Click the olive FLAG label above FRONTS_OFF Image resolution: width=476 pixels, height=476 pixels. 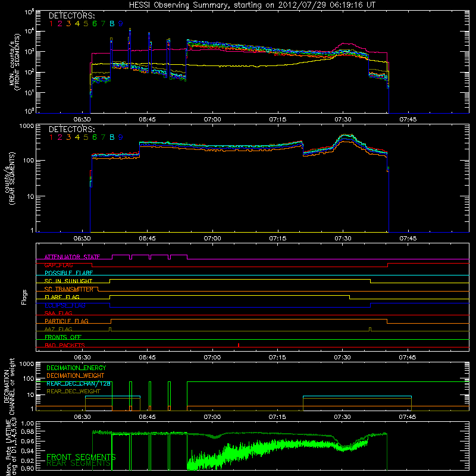point(58,329)
